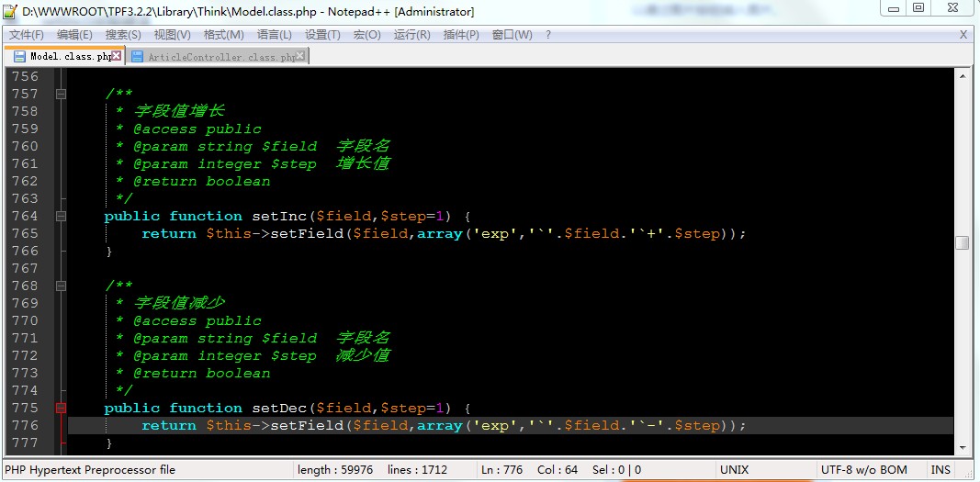Click the save icon on the ArticleController.class.php tab
Viewport: 980px width, 482px height.
tap(138, 56)
